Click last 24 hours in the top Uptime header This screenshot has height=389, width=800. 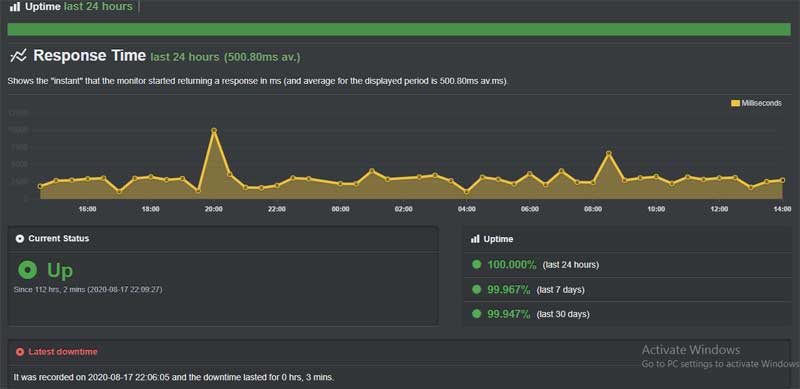click(98, 7)
